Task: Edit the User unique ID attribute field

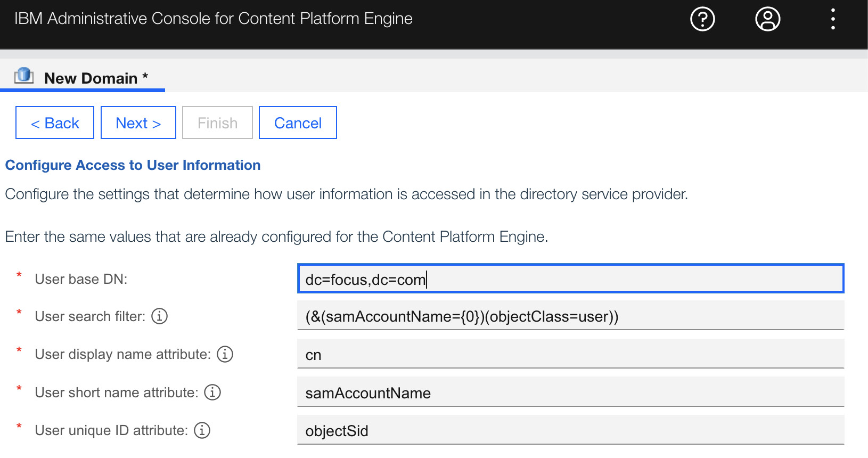Action: [x=571, y=430]
